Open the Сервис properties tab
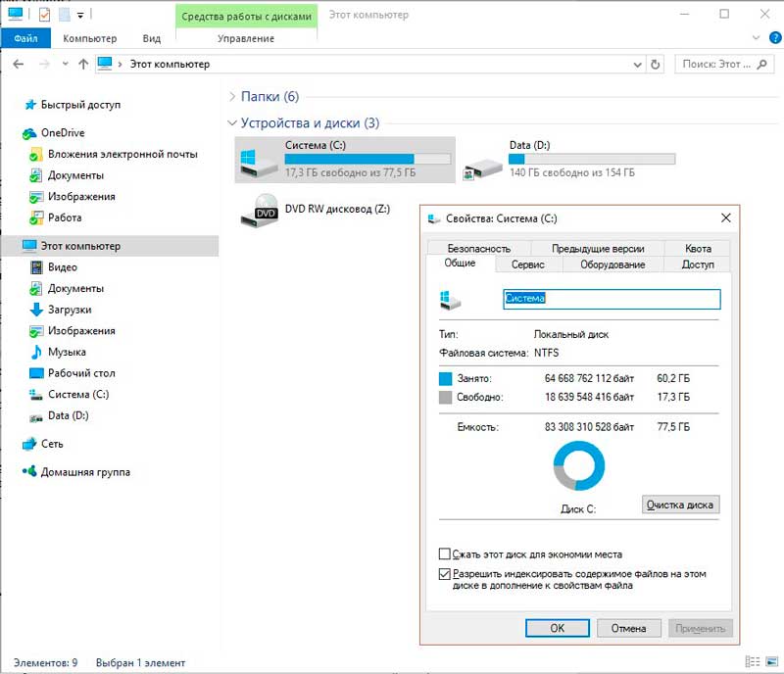Screen dimensions: 784x674 point(527,265)
